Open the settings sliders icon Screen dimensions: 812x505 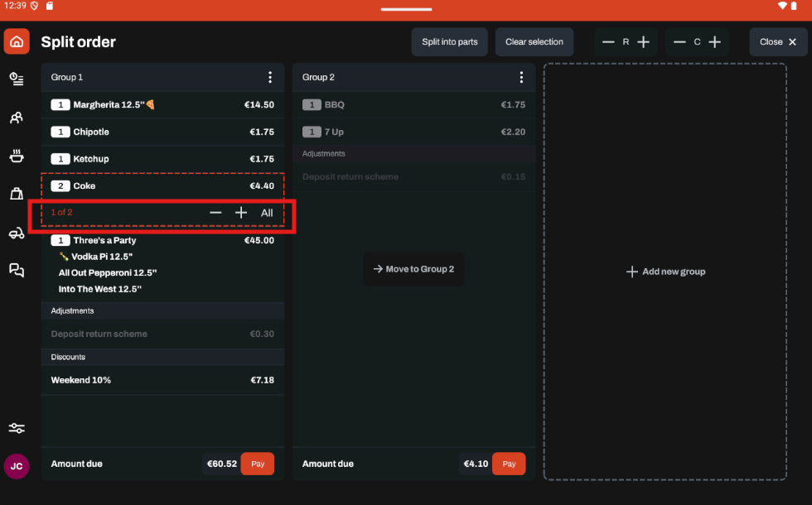click(x=17, y=428)
